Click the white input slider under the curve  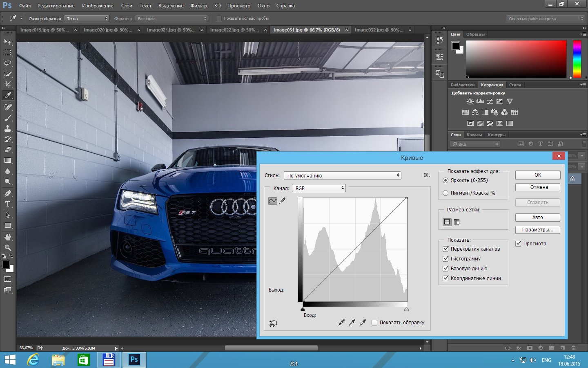pos(406,309)
